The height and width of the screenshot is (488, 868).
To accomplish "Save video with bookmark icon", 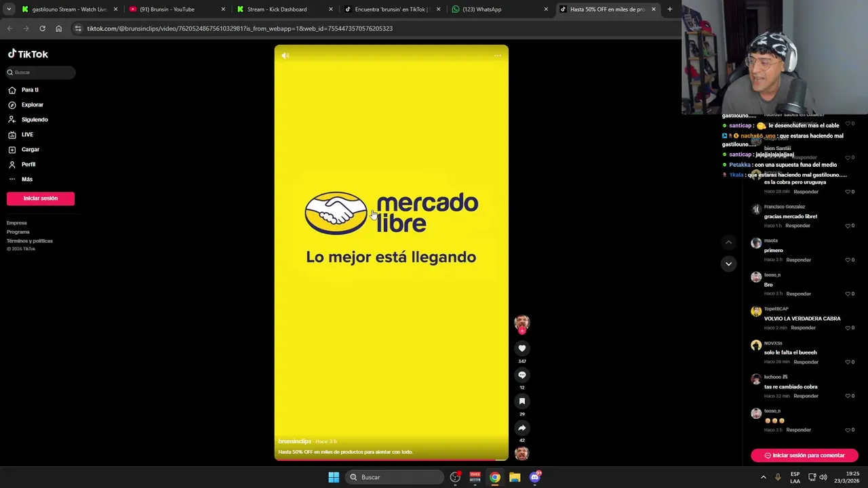I will click(521, 401).
